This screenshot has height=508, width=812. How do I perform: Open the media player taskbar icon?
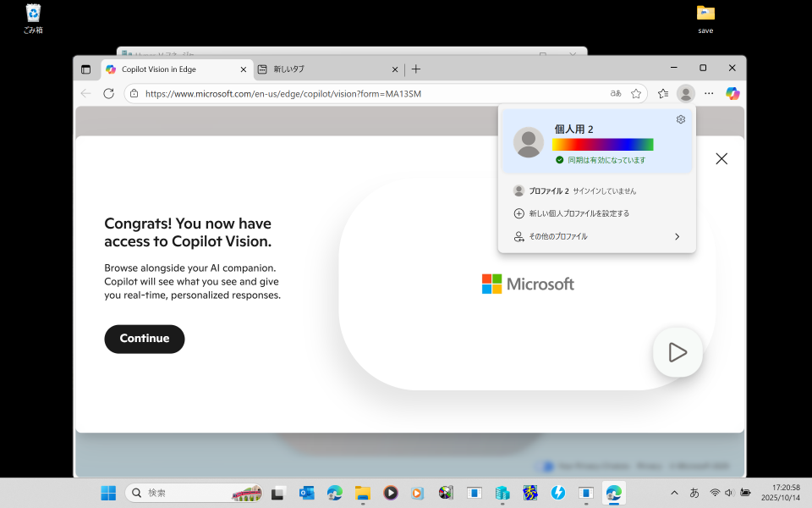coord(391,493)
